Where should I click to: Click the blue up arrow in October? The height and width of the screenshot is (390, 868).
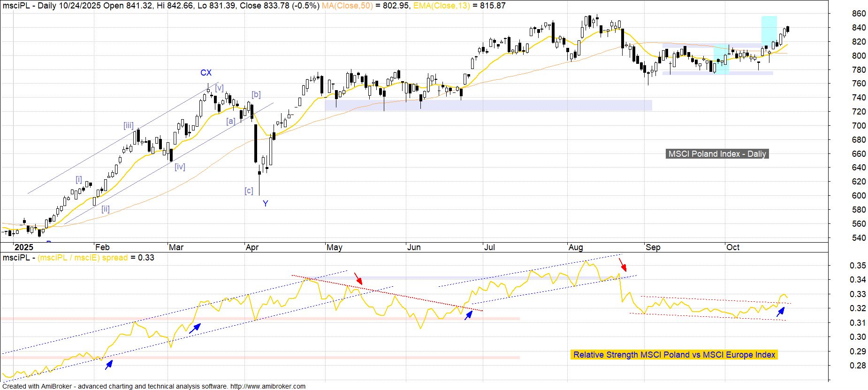click(x=781, y=312)
